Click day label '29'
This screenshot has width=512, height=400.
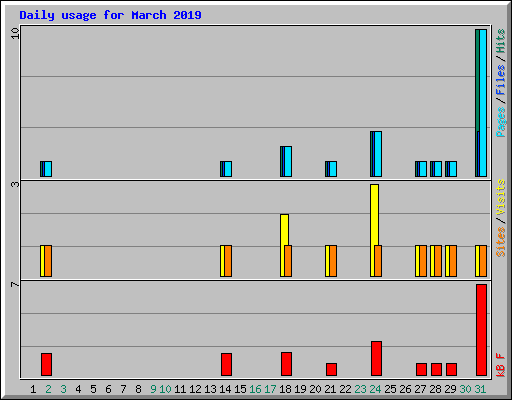click(450, 389)
